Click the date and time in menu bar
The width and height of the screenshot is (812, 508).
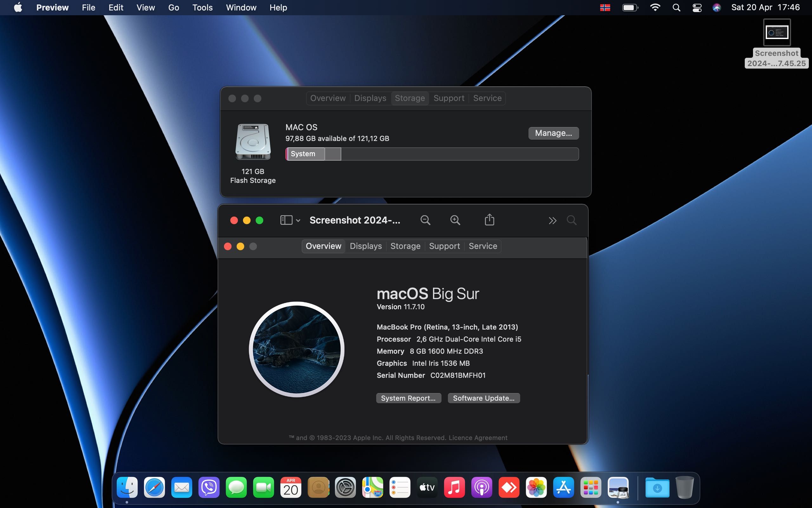765,7
